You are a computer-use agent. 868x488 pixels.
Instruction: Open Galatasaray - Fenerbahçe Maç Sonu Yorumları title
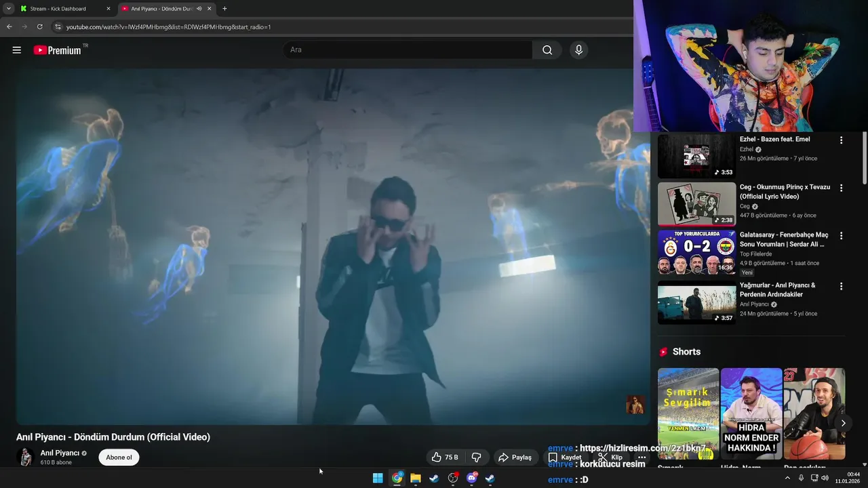(784, 239)
